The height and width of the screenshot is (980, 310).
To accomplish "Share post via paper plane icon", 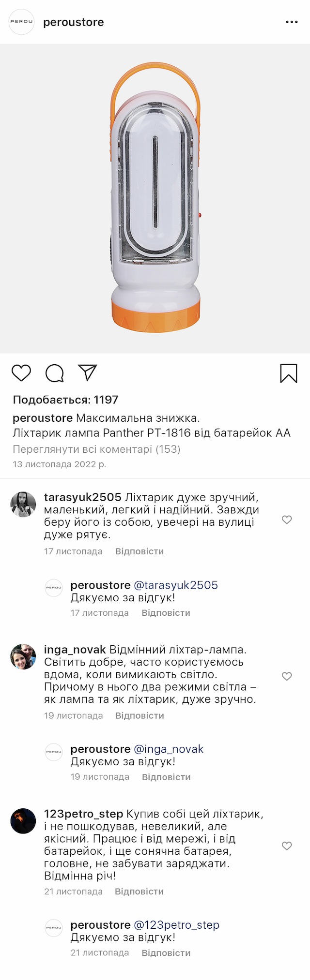I will click(x=88, y=372).
